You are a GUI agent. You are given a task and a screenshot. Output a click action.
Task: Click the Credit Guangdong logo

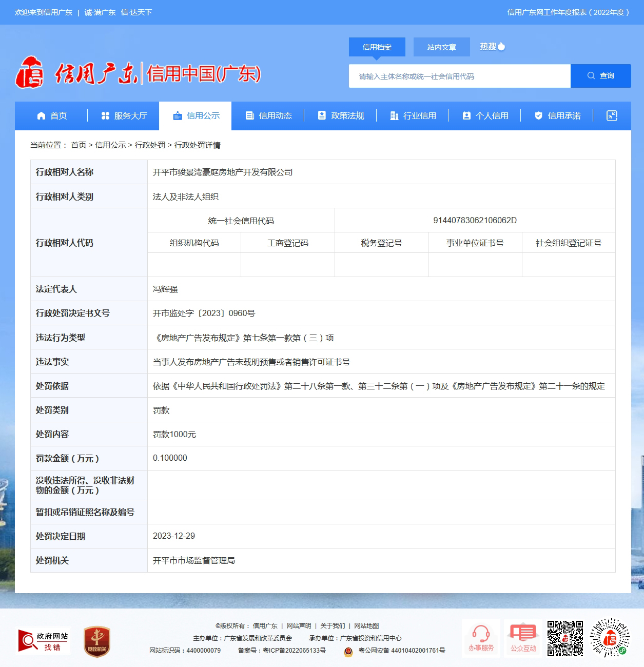(138, 73)
